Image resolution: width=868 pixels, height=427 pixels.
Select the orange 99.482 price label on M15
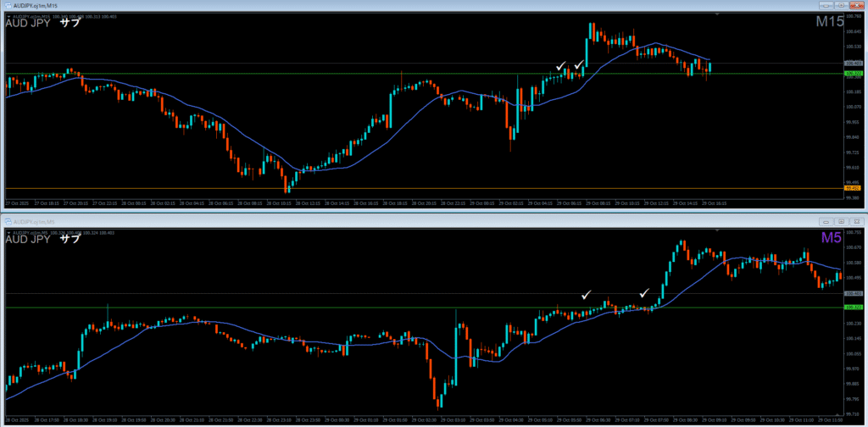pos(852,188)
